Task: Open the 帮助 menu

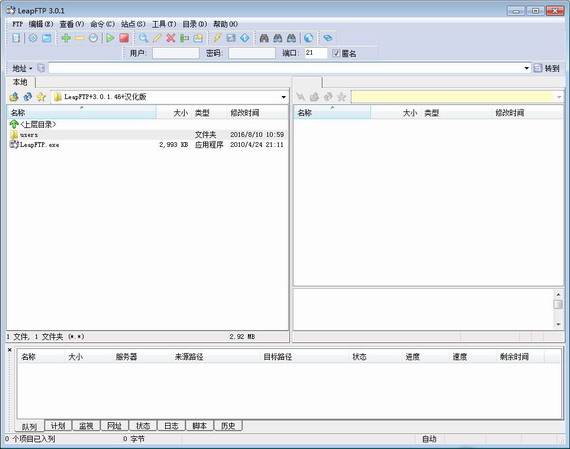Action: (x=225, y=24)
